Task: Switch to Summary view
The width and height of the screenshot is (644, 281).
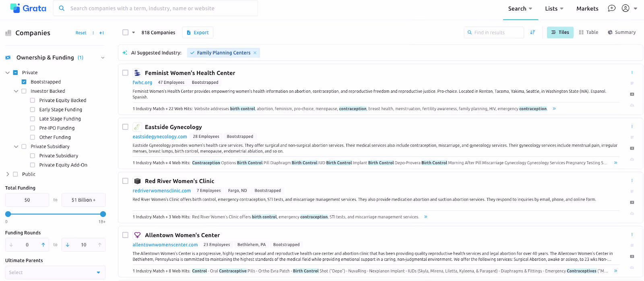Action: point(622,32)
